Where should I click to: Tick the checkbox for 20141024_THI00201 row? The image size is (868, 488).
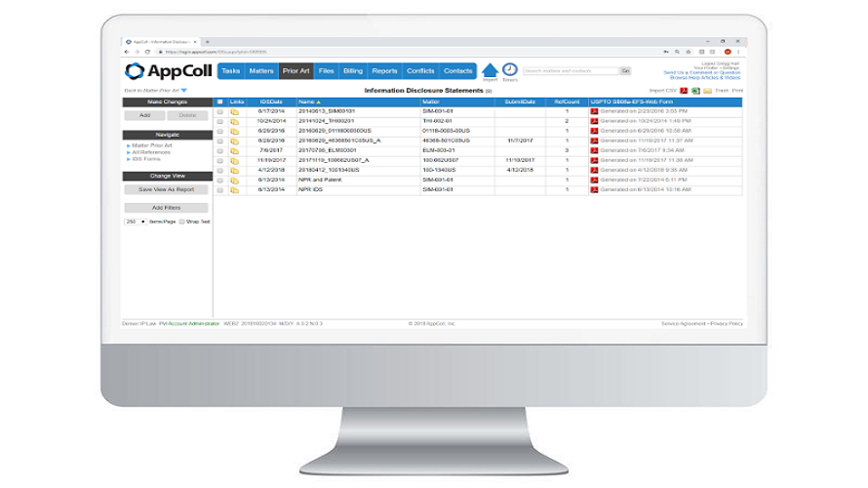click(x=219, y=121)
